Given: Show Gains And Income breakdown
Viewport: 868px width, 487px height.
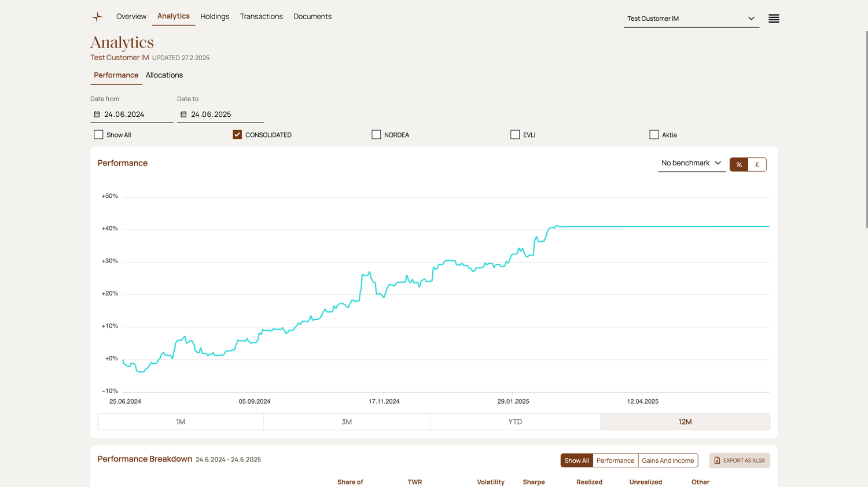Looking at the screenshot, I should pyautogui.click(x=668, y=460).
